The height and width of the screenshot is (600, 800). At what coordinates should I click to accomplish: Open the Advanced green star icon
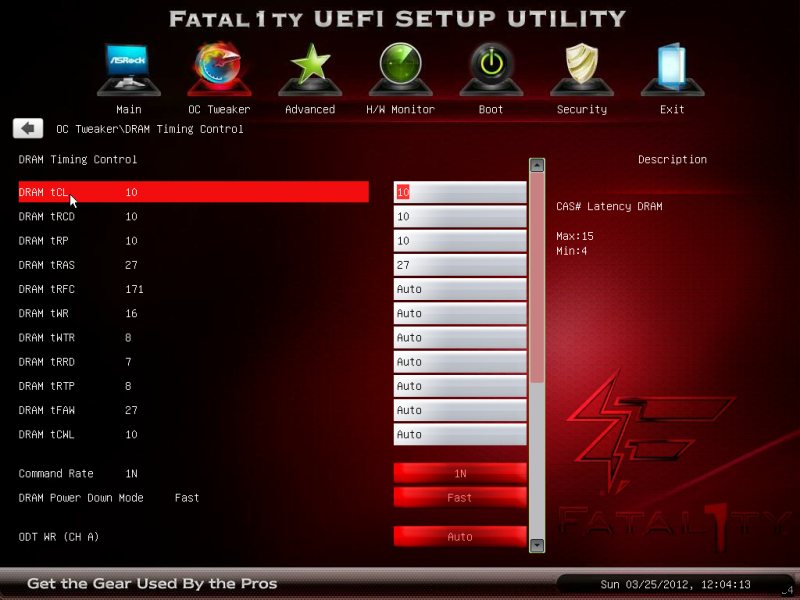coord(310,69)
